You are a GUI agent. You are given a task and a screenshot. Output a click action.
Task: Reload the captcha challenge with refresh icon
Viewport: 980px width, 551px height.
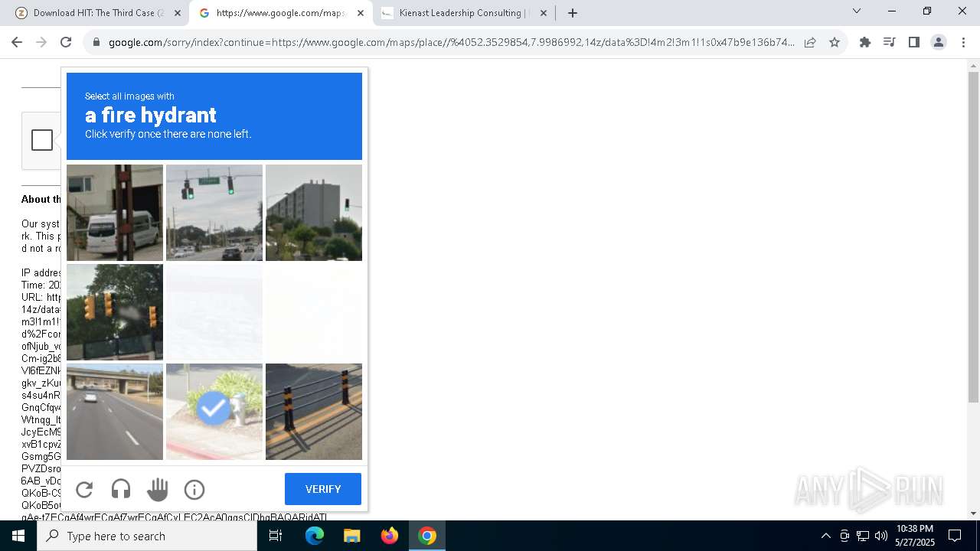84,489
